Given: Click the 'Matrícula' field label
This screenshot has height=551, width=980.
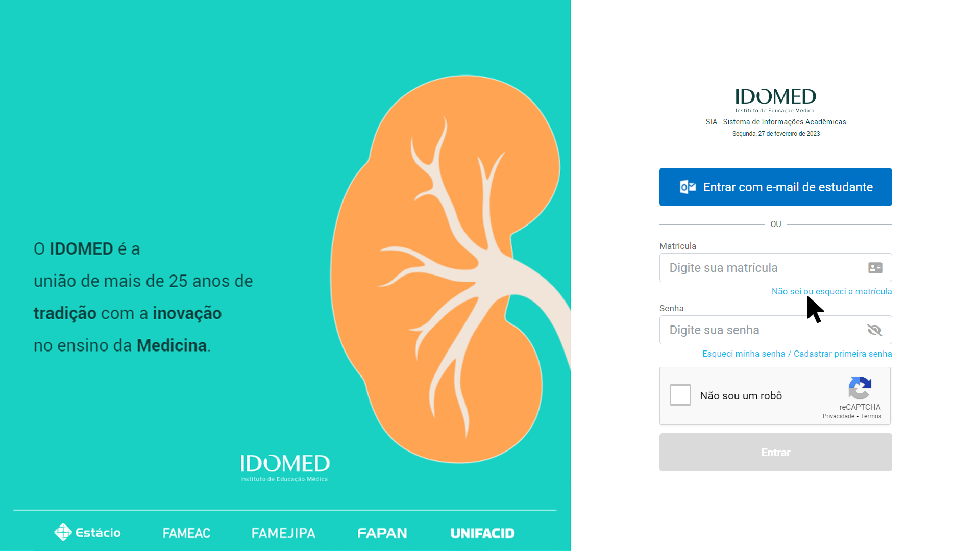Looking at the screenshot, I should click(x=677, y=246).
